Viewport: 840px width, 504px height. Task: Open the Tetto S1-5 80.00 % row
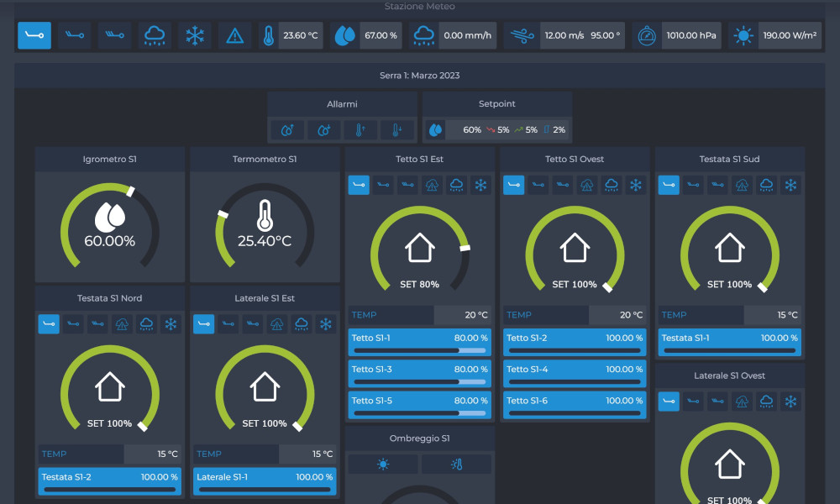pos(419,404)
